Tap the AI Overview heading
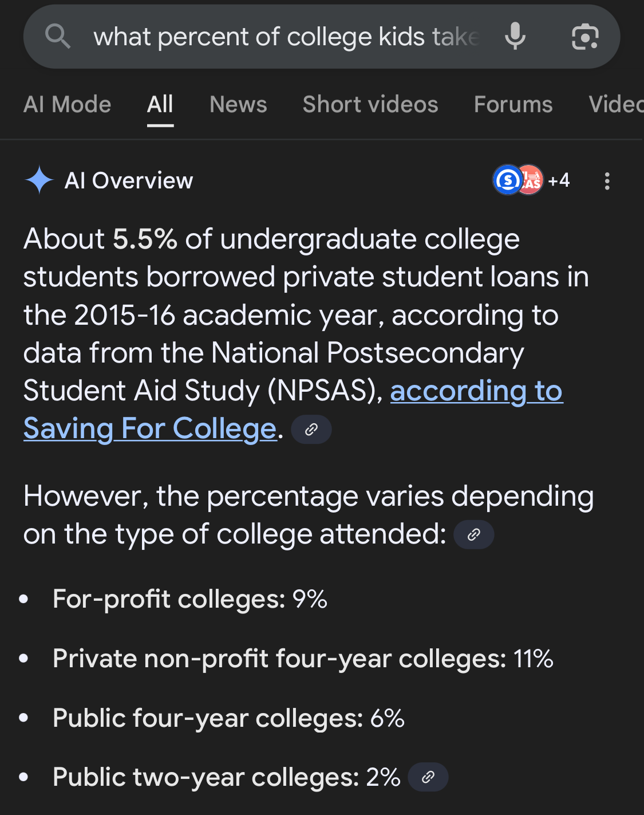The image size is (644, 815). 129,180
